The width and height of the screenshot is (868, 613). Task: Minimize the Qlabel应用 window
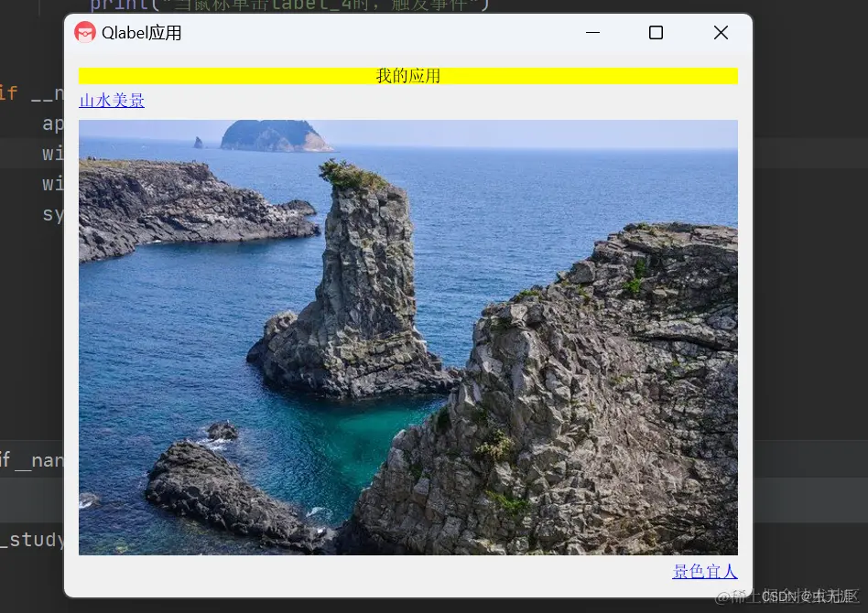tap(592, 32)
